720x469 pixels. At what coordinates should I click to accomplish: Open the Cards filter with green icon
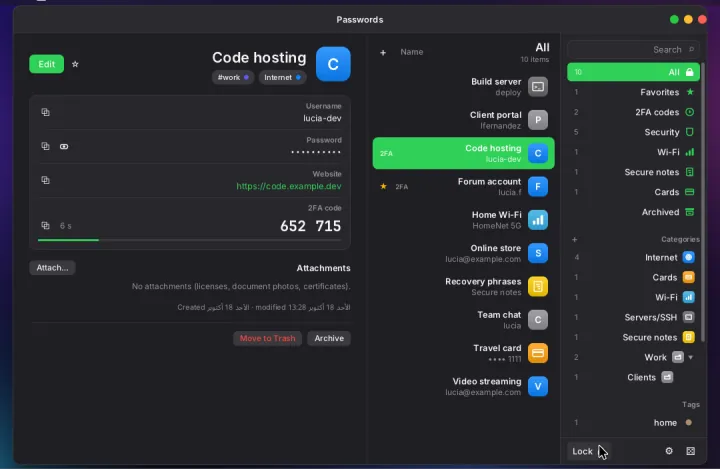click(x=633, y=192)
